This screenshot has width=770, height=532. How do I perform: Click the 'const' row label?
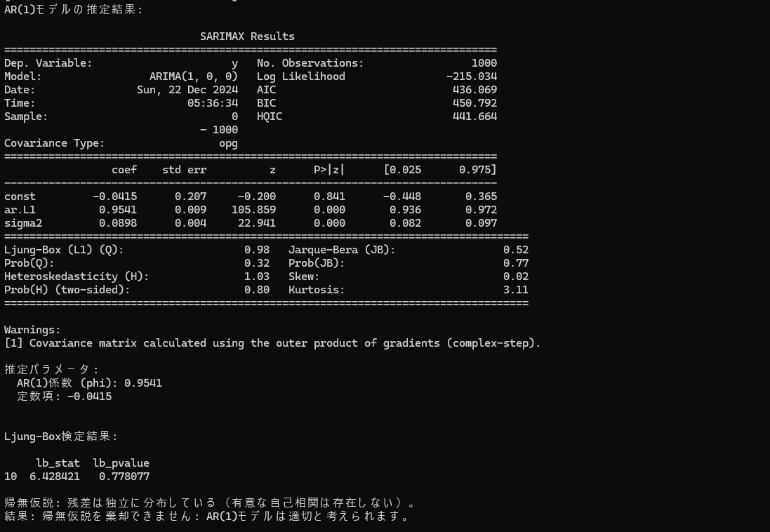pos(20,197)
